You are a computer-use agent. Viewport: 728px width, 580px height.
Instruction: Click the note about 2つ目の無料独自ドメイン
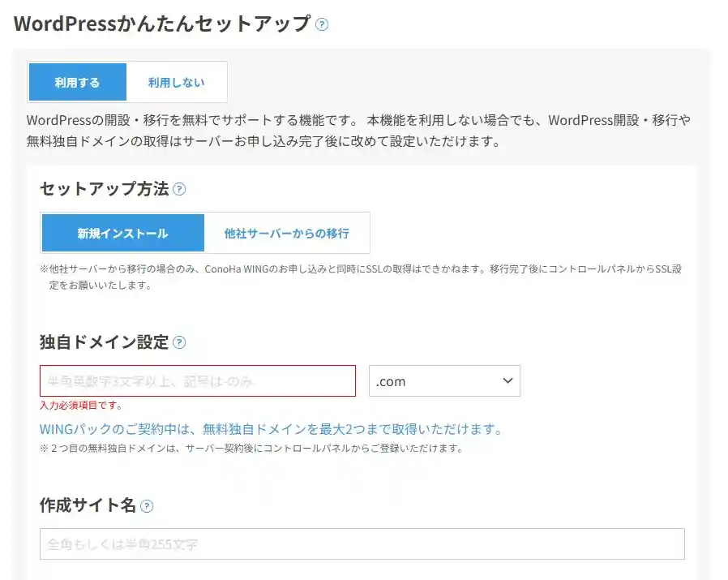(251, 448)
